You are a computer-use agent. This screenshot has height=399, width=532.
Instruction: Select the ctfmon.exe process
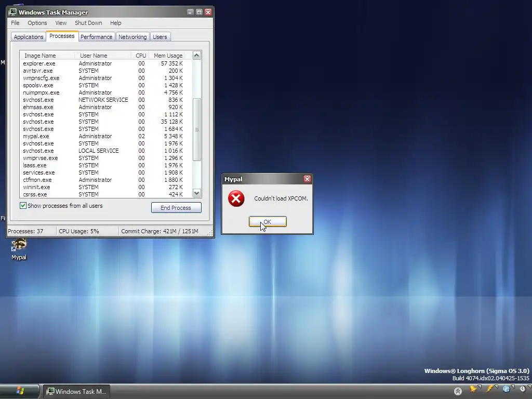[106, 180]
